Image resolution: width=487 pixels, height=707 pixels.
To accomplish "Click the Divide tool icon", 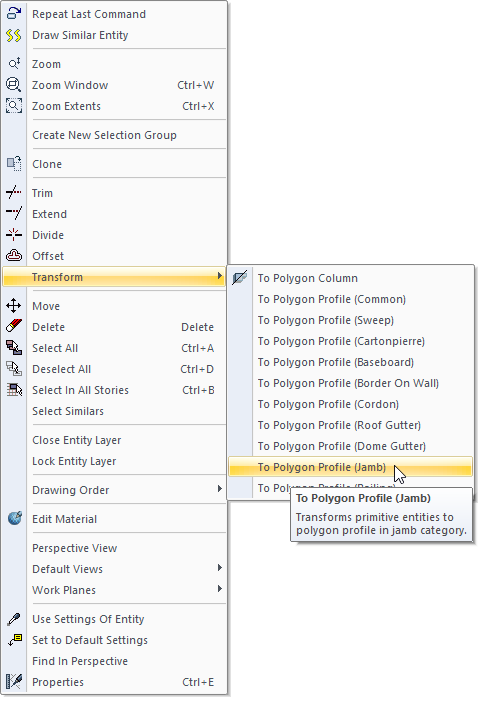I will pyautogui.click(x=14, y=235).
